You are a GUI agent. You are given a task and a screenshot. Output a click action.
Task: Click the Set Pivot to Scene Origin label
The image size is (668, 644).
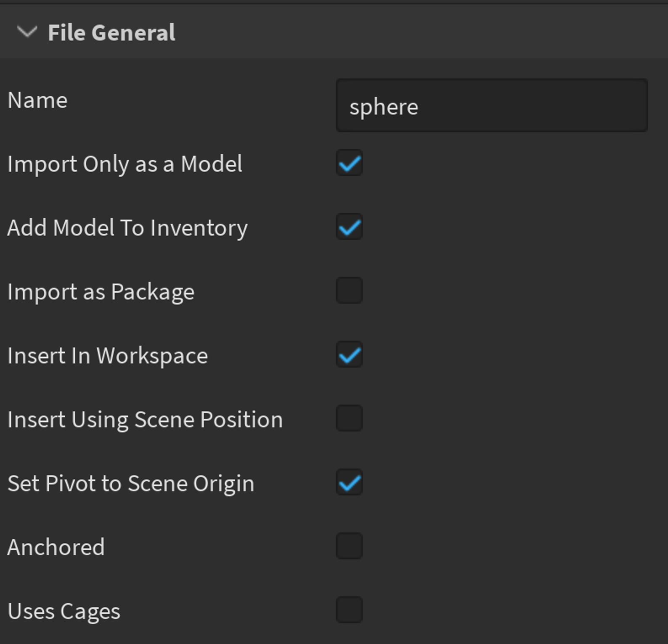pos(131,484)
